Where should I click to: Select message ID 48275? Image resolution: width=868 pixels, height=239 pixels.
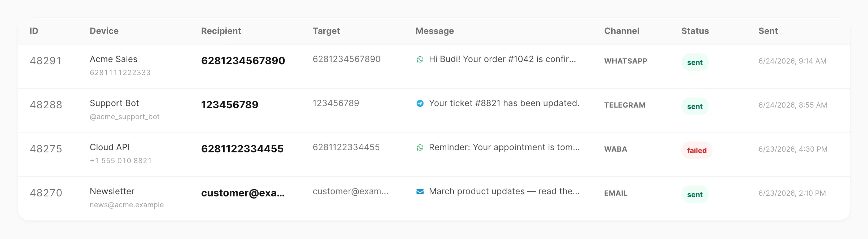coord(46,149)
